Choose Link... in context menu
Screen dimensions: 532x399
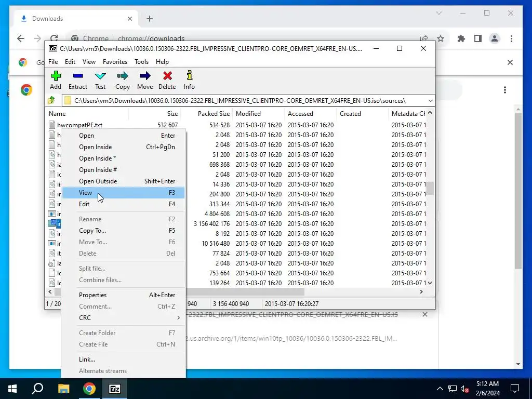(x=123, y=360)
